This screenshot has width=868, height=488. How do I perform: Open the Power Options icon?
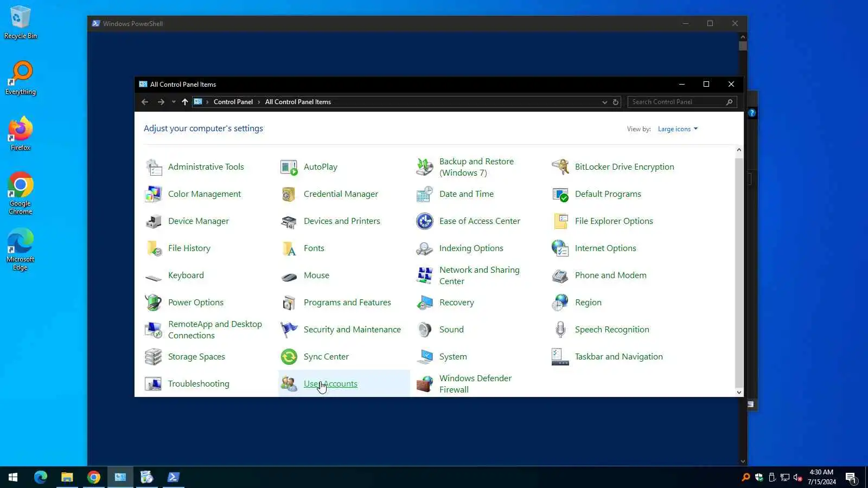(x=154, y=303)
